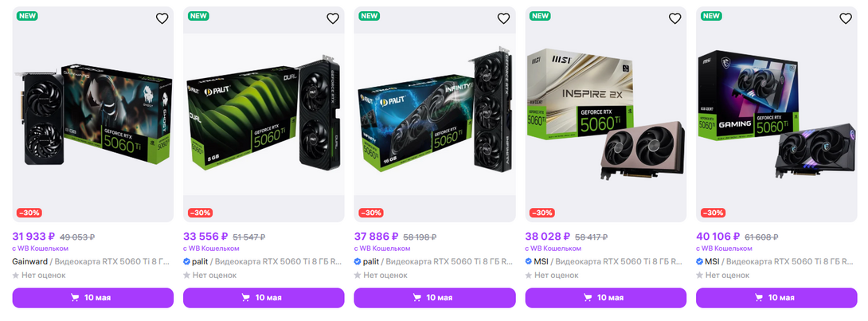Viewport: 868px width, 321px height.
Task: Click heart on Palit Infinity 16GB card
Action: click(503, 19)
